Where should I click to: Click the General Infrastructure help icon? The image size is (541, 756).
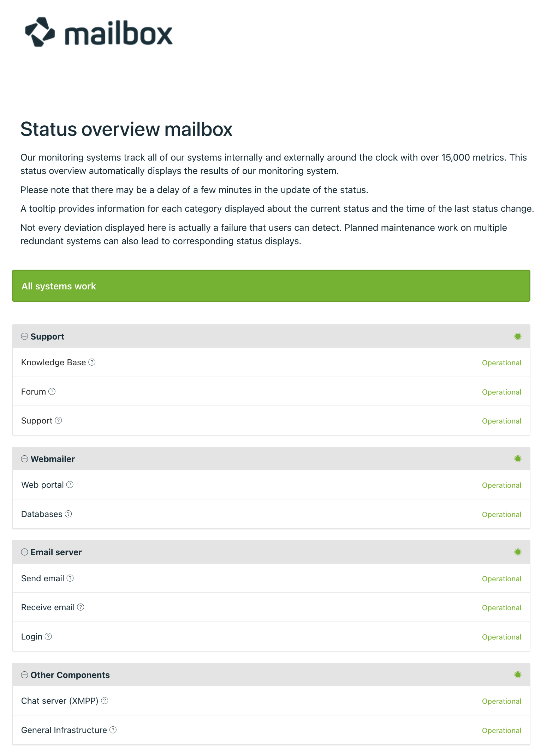click(113, 730)
